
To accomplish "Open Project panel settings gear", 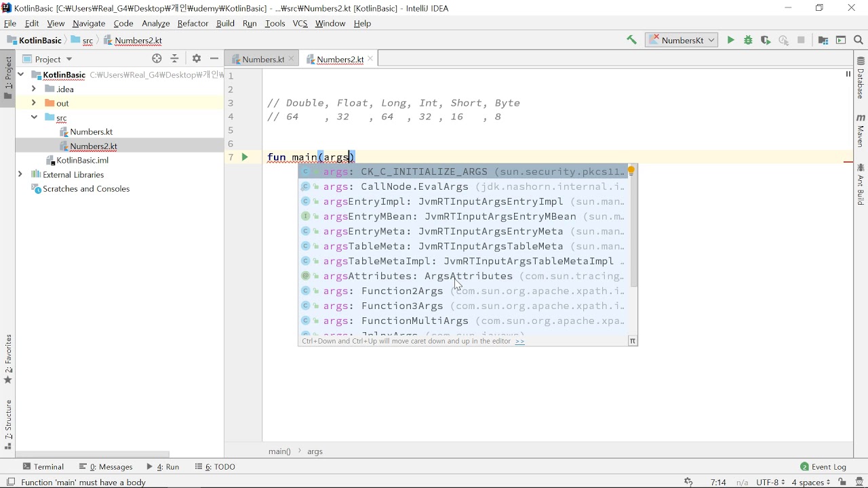I will pyautogui.click(x=197, y=59).
